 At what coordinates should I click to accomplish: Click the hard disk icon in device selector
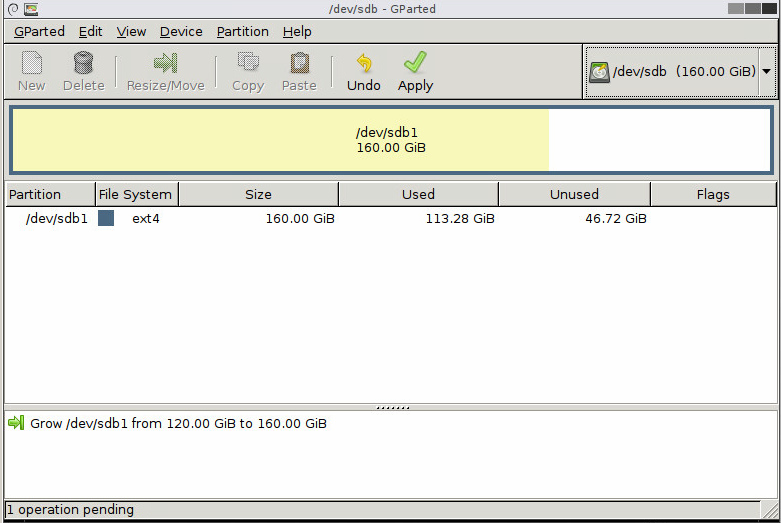pyautogui.click(x=599, y=72)
